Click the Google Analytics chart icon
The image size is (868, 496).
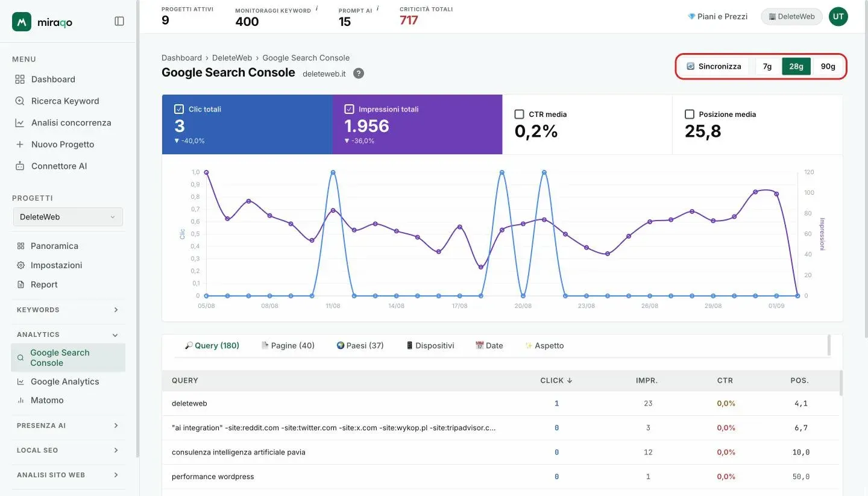point(20,381)
